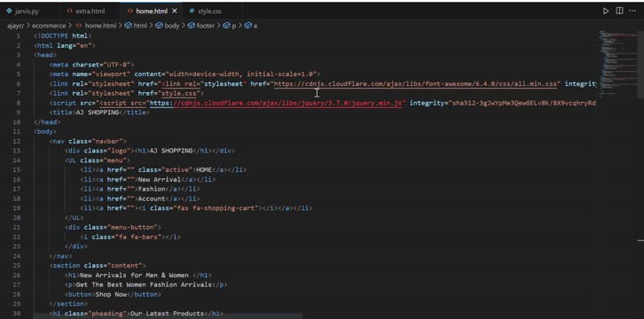Image resolution: width=644 pixels, height=319 pixels.
Task: Click New Arrival text on line 16
Action: point(160,179)
